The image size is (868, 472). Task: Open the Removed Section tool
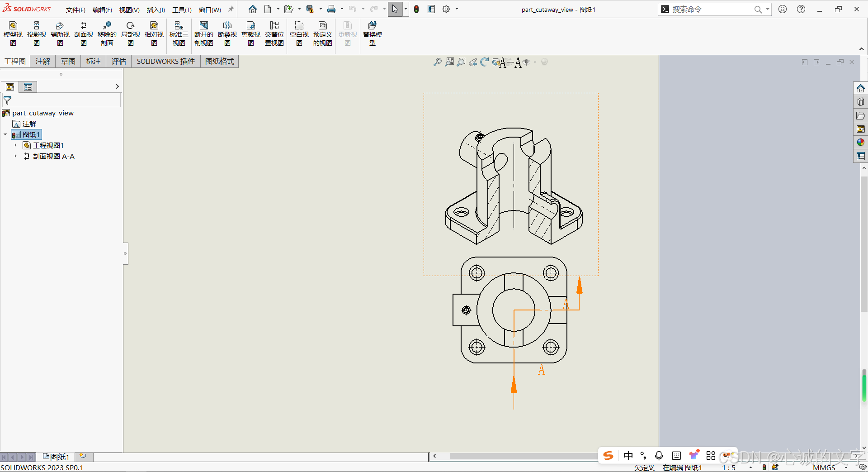click(107, 34)
